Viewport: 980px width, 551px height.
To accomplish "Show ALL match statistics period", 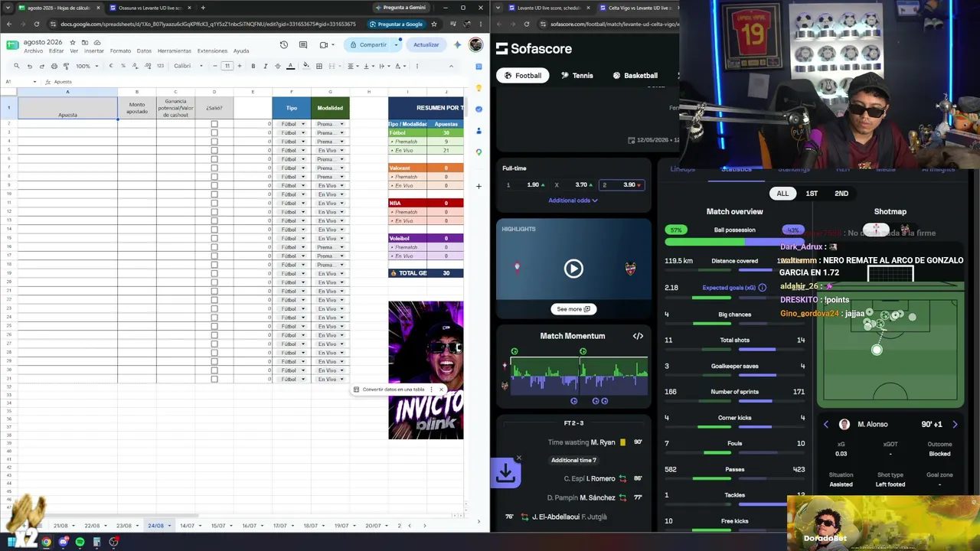I will tap(782, 194).
